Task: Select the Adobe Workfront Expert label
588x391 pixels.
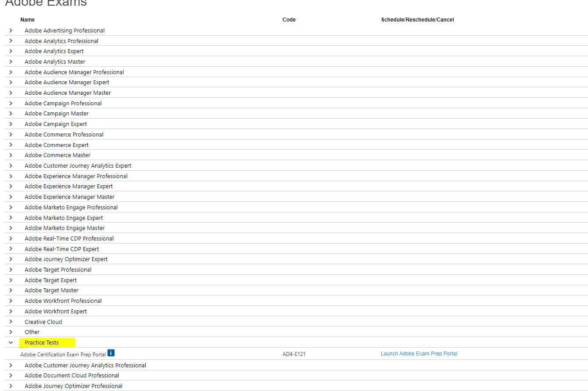Action: tap(56, 311)
